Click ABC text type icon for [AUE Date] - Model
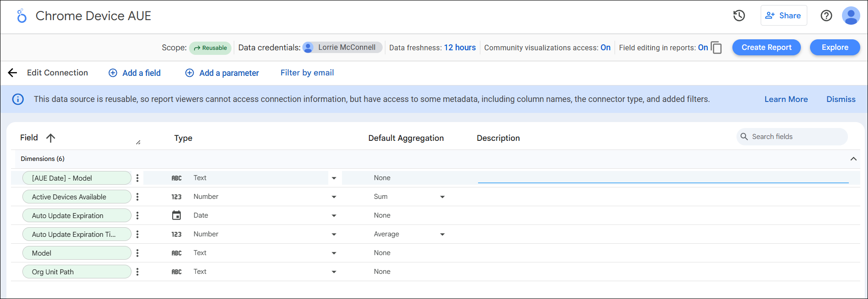868x299 pixels. [x=177, y=178]
